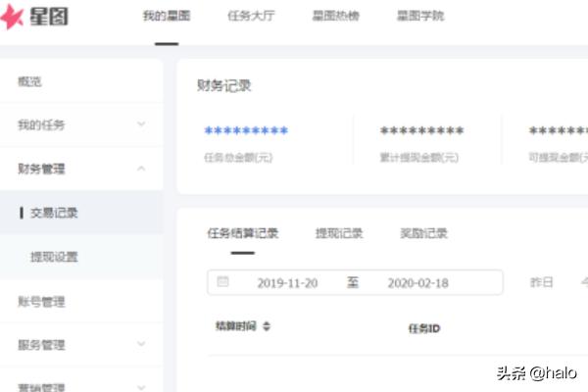Expand the 服务管理 chevron
Viewport: 588px width, 392px height.
click(x=141, y=344)
